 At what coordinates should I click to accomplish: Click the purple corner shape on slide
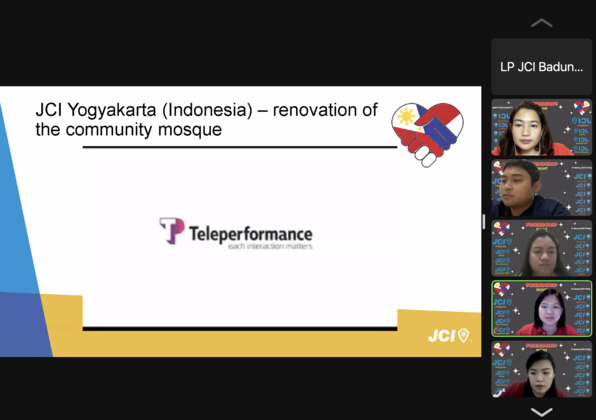click(x=24, y=325)
